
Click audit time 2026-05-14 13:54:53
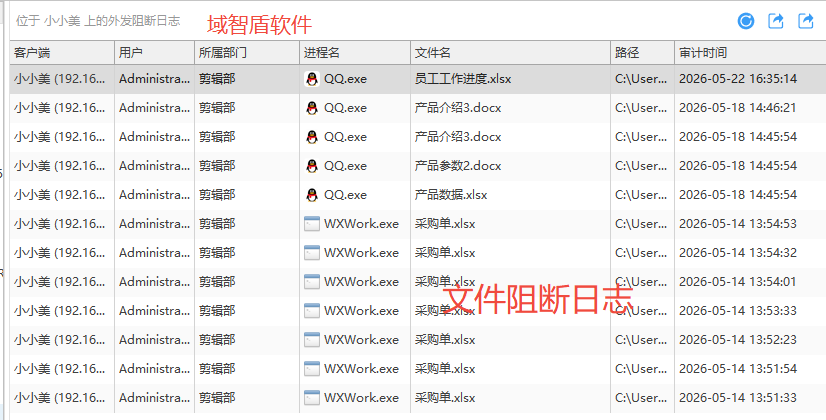click(738, 224)
